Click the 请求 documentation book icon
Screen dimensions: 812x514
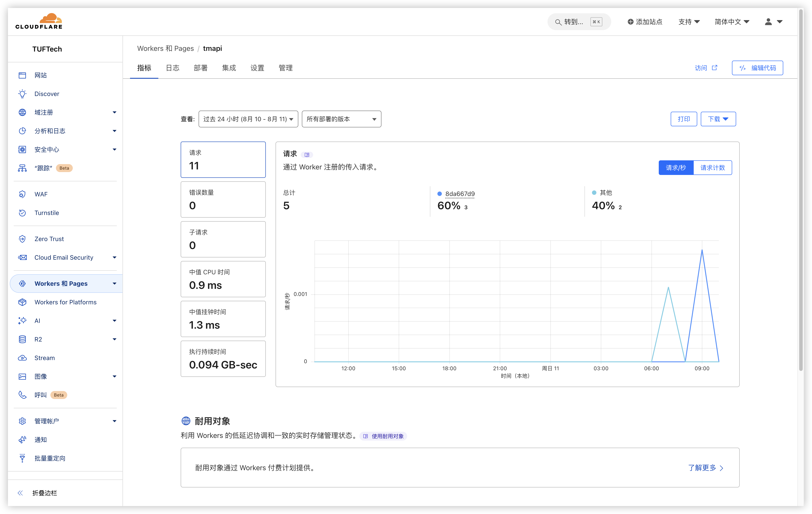pos(306,155)
